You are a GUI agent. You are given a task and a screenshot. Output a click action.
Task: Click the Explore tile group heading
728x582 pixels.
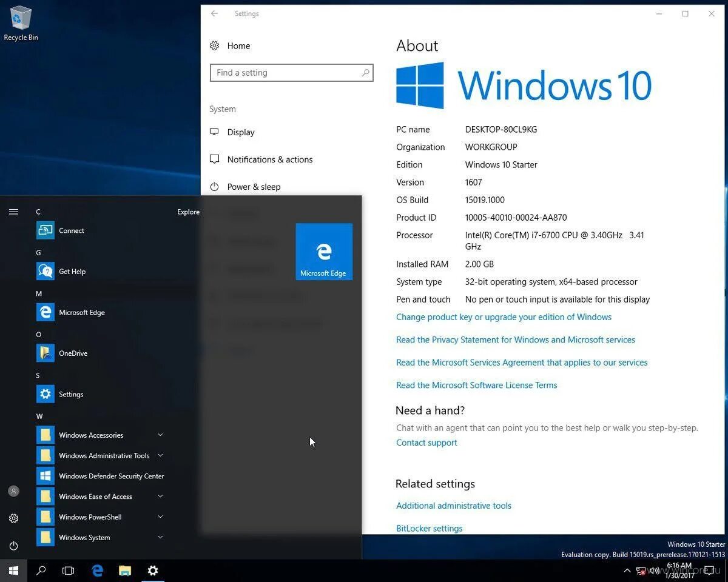pos(188,212)
